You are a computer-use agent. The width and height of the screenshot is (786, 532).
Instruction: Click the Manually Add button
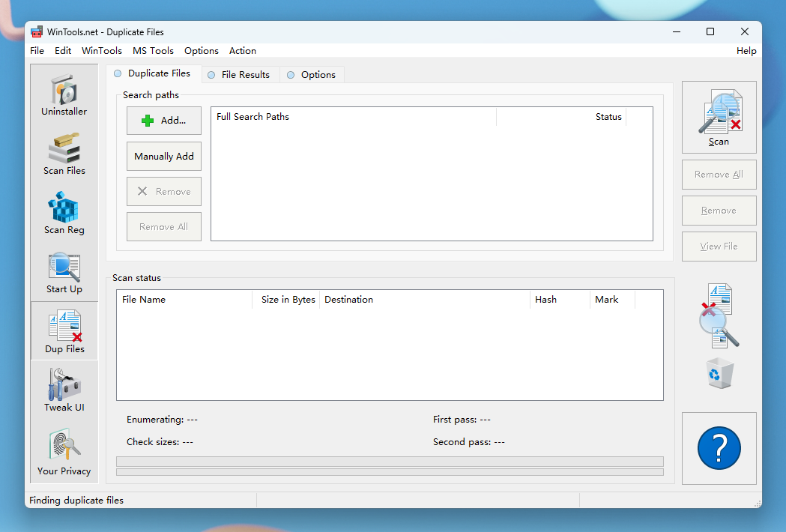tap(164, 157)
